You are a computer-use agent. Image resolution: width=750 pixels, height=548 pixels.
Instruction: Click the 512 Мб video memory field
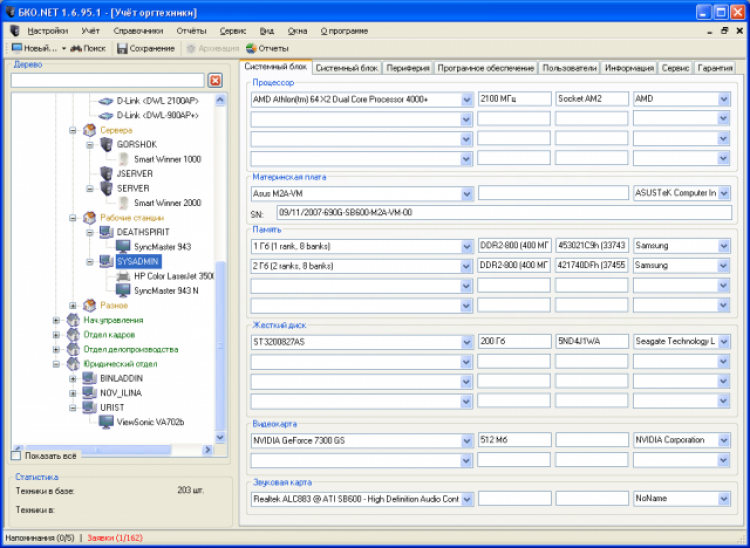click(514, 440)
